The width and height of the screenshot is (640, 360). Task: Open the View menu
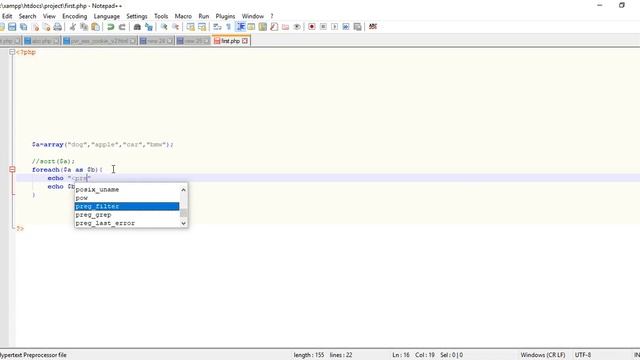point(49,16)
